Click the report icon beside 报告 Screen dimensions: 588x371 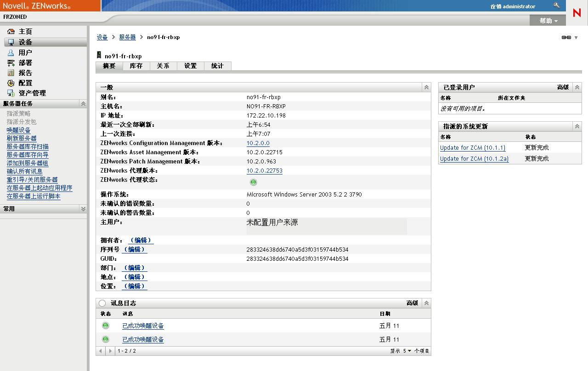click(11, 73)
